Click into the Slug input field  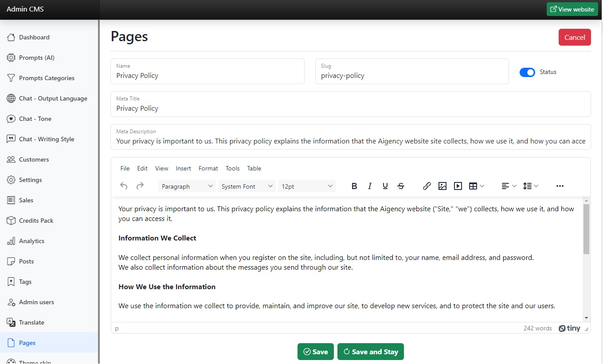pyautogui.click(x=411, y=76)
